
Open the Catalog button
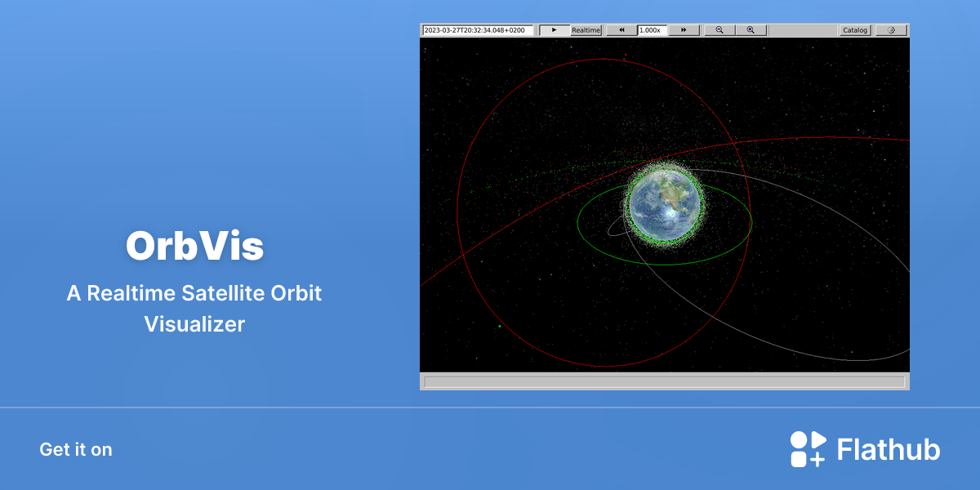(x=855, y=30)
